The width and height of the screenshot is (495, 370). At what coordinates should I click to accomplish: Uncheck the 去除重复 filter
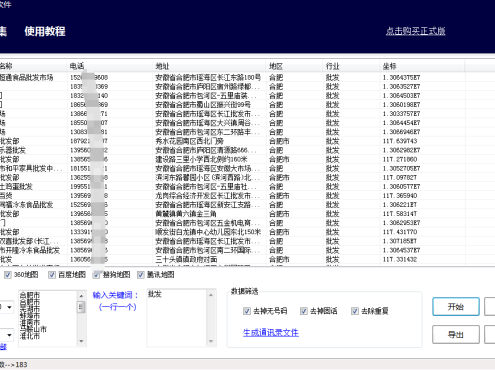click(x=355, y=311)
